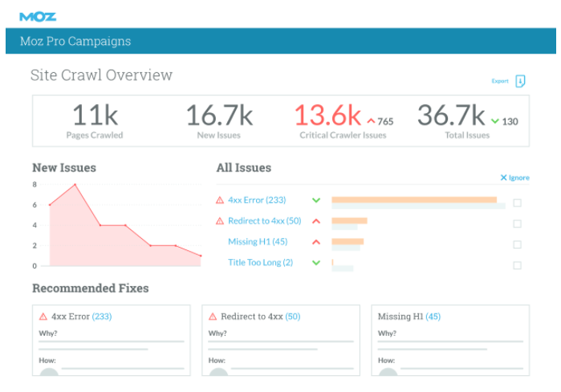The width and height of the screenshot is (561, 392).
Task: Click the peak point on New Issues chart
Action: [x=75, y=184]
